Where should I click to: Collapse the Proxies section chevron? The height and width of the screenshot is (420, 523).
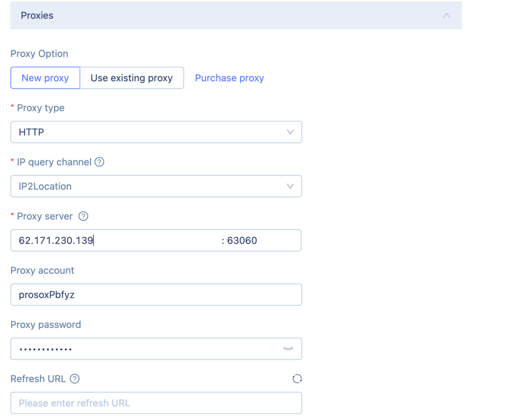(x=446, y=15)
